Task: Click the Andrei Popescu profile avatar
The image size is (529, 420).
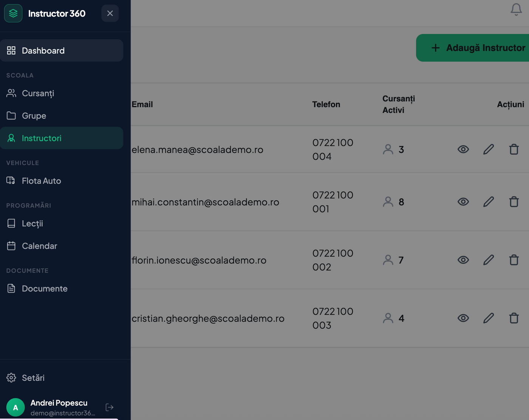Action: tap(15, 407)
